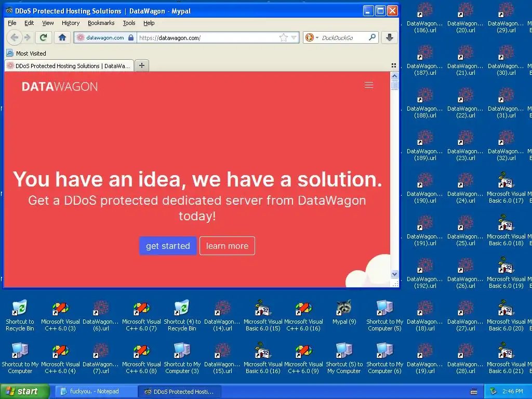Click the page scrollbar down arrow

click(x=394, y=274)
